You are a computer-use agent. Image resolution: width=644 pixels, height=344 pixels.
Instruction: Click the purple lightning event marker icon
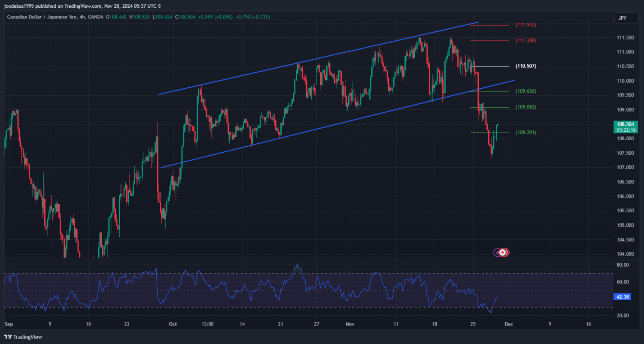coord(497,253)
